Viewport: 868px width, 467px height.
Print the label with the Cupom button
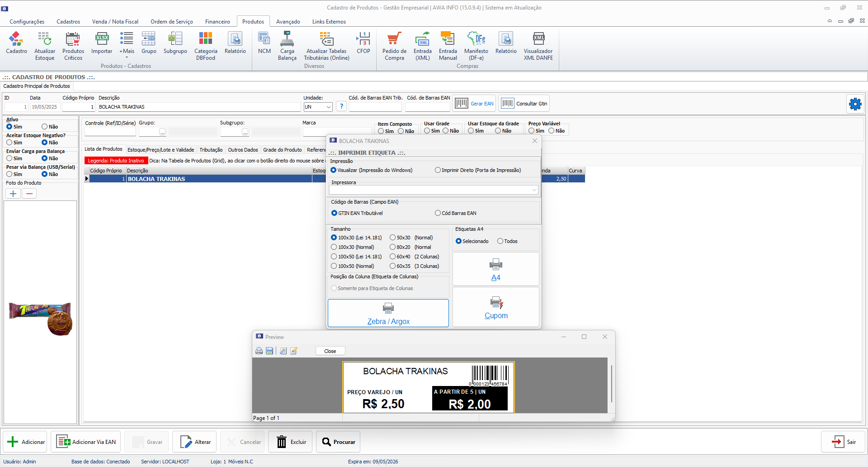click(x=496, y=307)
